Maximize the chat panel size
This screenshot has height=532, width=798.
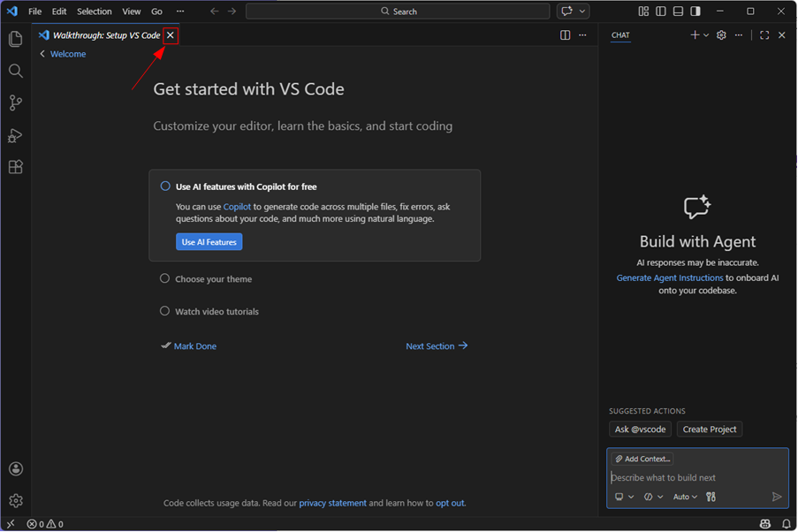click(764, 35)
